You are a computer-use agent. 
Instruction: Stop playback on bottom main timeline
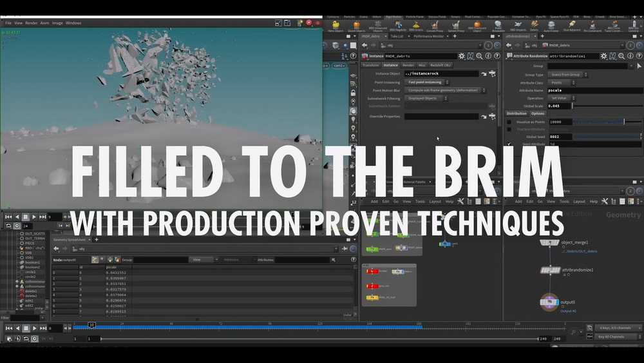[26, 328]
